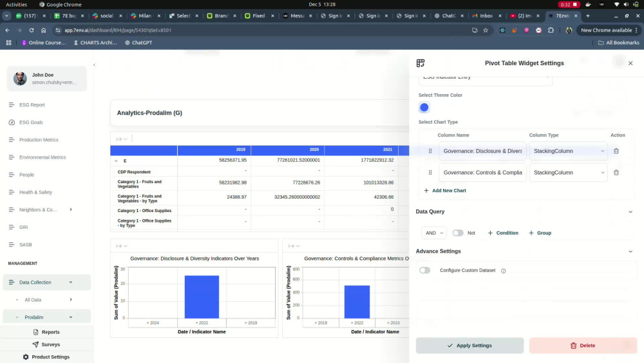The width and height of the screenshot is (644, 363).
Task: Open pivot table widget export dropdown
Action: click(122, 139)
